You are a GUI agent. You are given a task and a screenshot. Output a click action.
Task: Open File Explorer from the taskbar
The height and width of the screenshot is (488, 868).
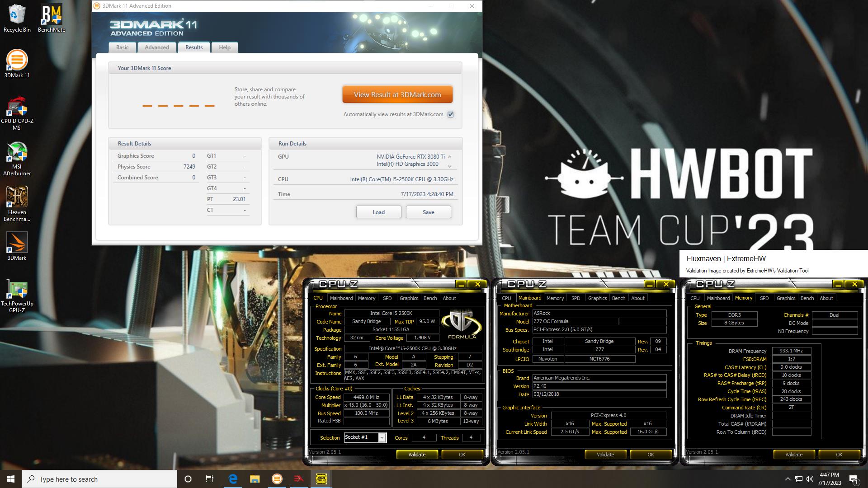255,479
